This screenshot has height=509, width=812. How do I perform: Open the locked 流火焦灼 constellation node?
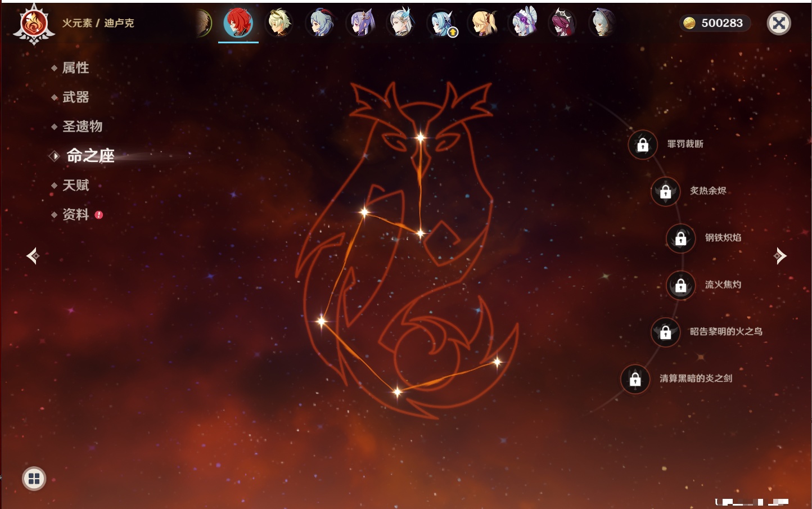[681, 286]
